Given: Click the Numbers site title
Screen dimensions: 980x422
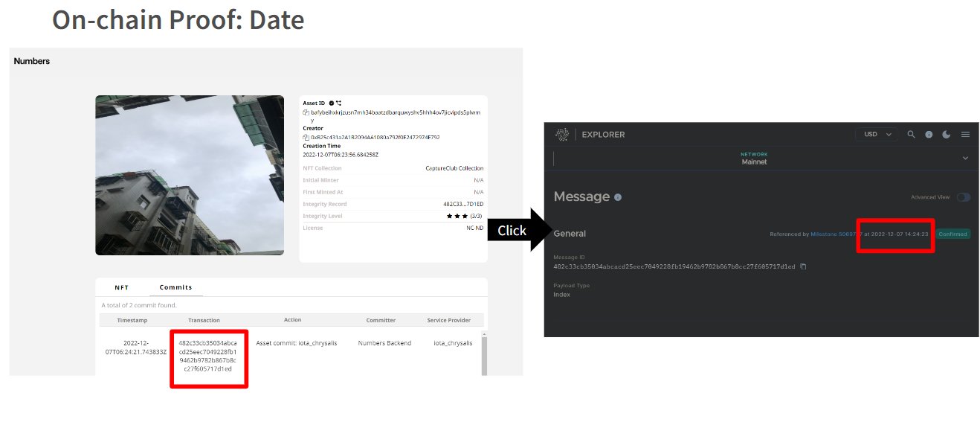Looking at the screenshot, I should (32, 61).
